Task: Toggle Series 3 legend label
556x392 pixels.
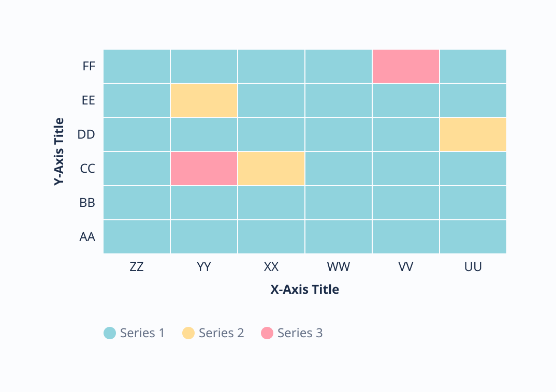Action: (300, 333)
